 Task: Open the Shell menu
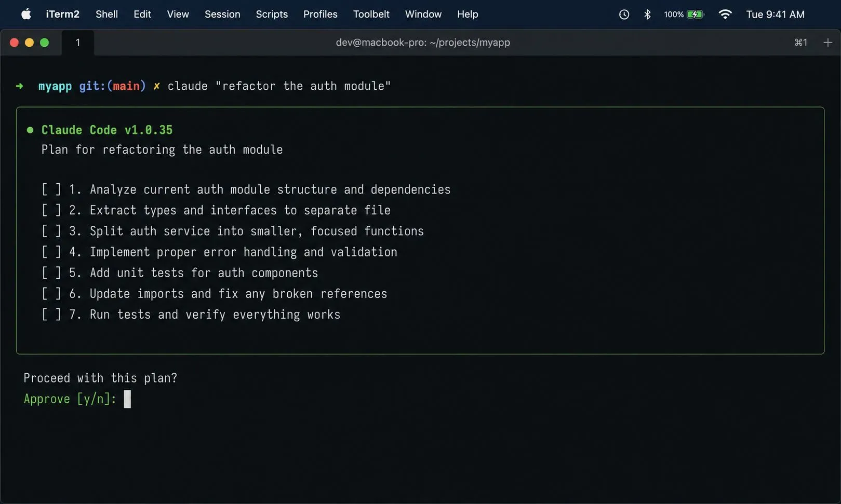pyautogui.click(x=106, y=14)
